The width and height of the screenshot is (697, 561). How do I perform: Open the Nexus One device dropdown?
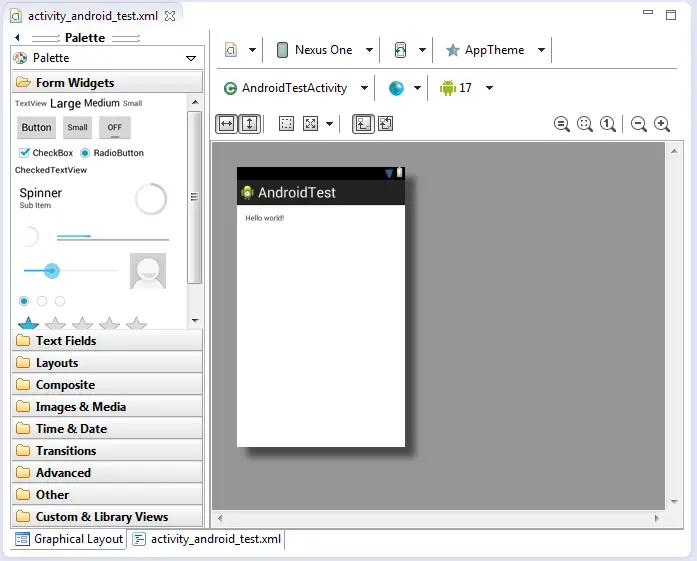(324, 50)
